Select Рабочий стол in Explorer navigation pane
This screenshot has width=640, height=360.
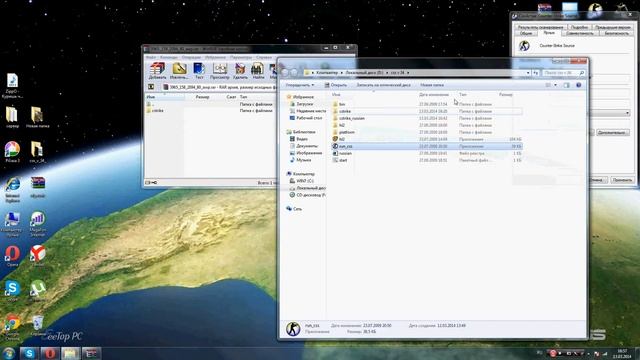point(305,118)
